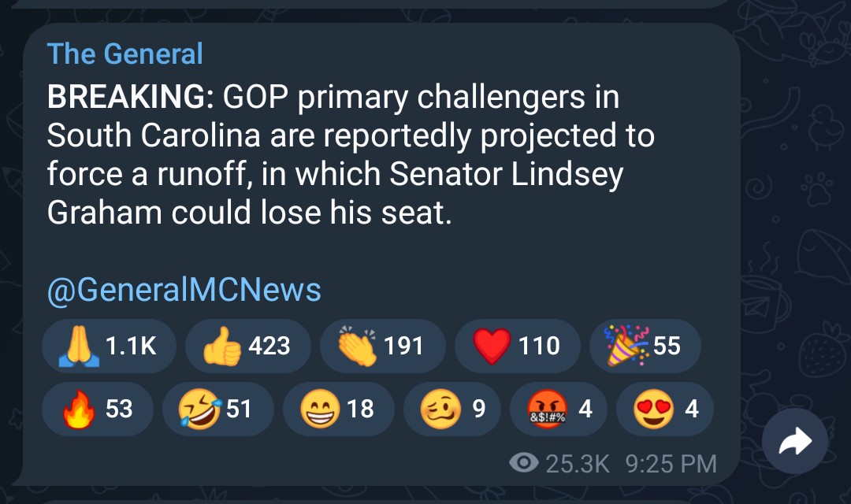Click the eye views counter icon

[x=523, y=463]
